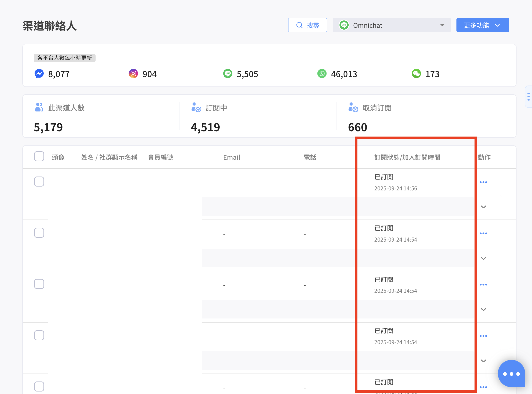This screenshot has width=532, height=394.
Task: Expand the fourth contact row chevron
Action: pos(483,361)
